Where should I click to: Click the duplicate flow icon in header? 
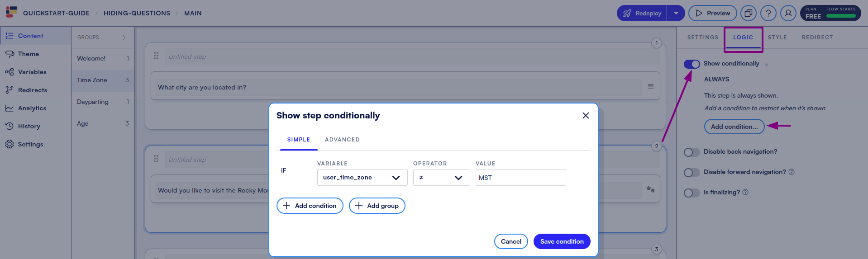(x=748, y=13)
